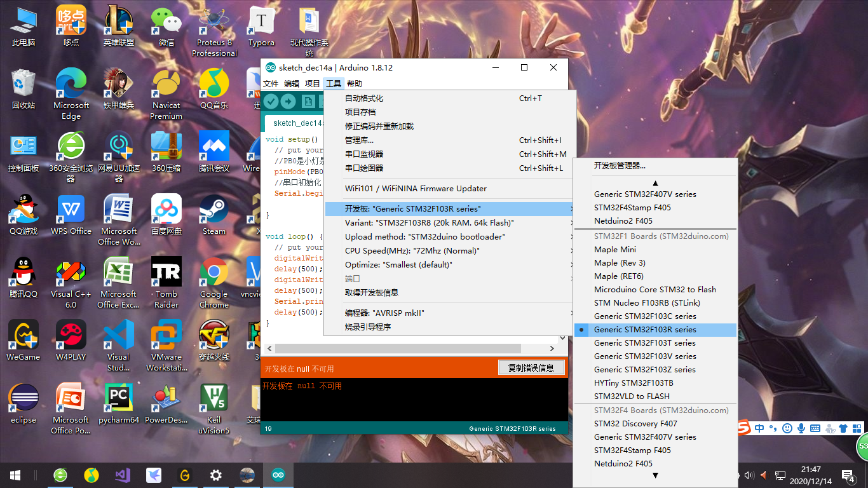Screen dimensions: 868x488
Task: Select the WPS Office desktop icon
Action: pos(71,215)
